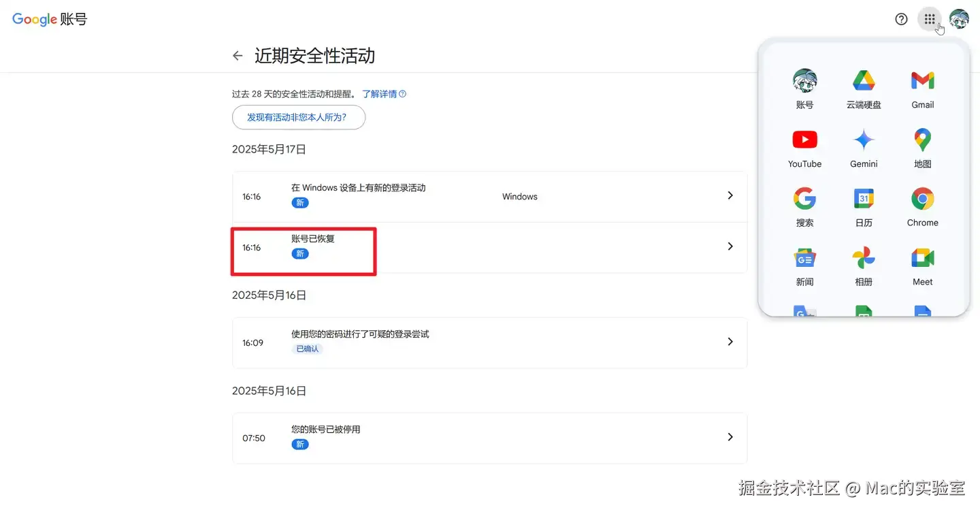Open the help question mark icon
Image resolution: width=980 pixels, height=512 pixels.
(x=901, y=19)
